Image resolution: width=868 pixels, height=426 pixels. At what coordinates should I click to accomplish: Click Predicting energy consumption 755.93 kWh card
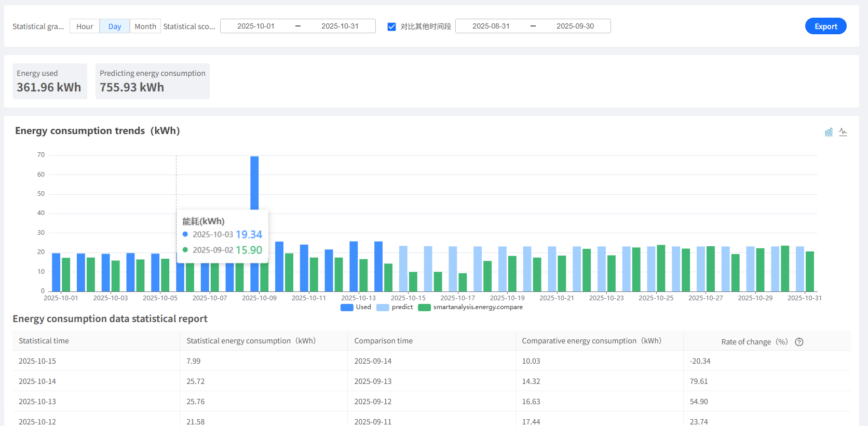(x=153, y=81)
